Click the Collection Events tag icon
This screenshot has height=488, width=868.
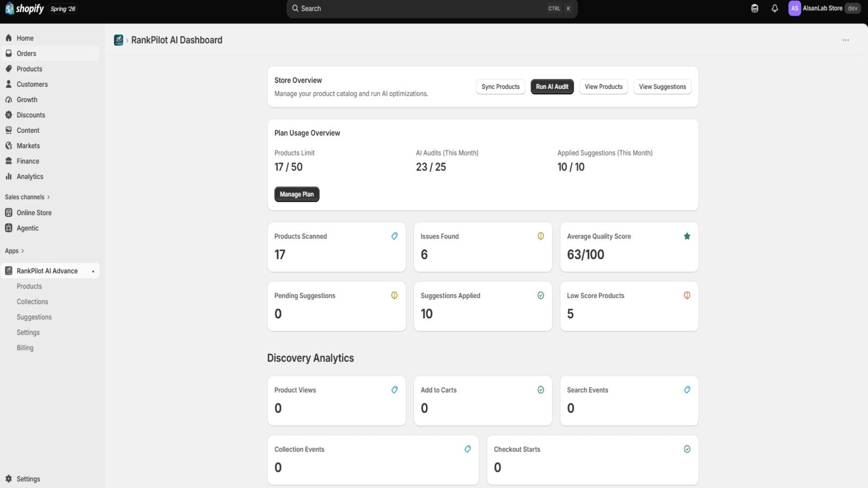point(468,449)
